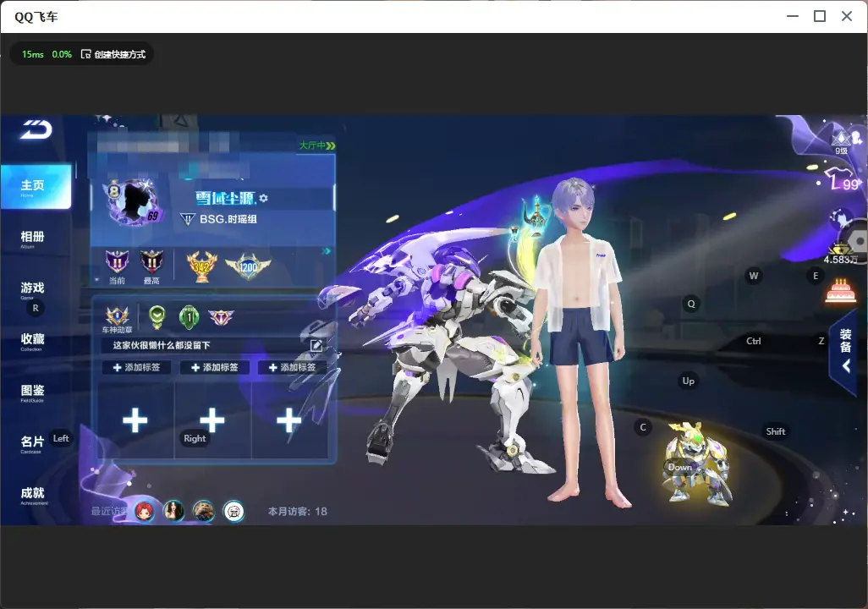Screen dimensions: 868x609
Task: Edit the signature with pencil icon
Action: 316,345
